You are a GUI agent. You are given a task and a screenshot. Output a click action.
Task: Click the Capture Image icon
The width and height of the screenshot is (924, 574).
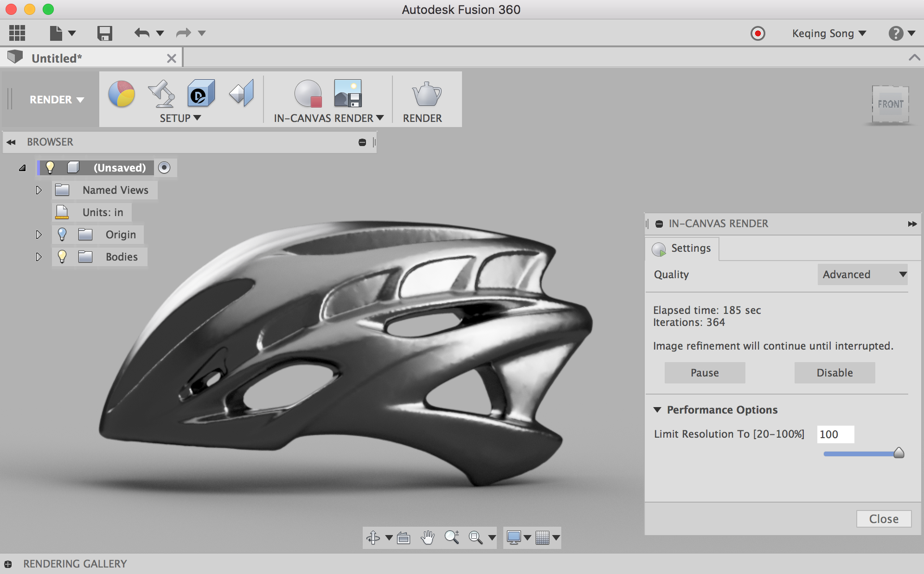click(347, 93)
